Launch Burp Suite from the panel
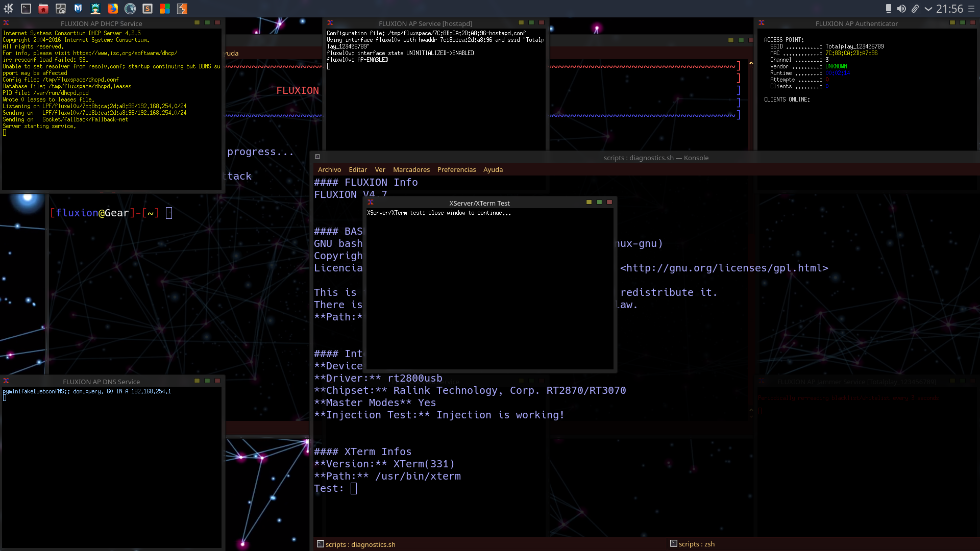Viewport: 980px width, 551px height. pos(182,8)
